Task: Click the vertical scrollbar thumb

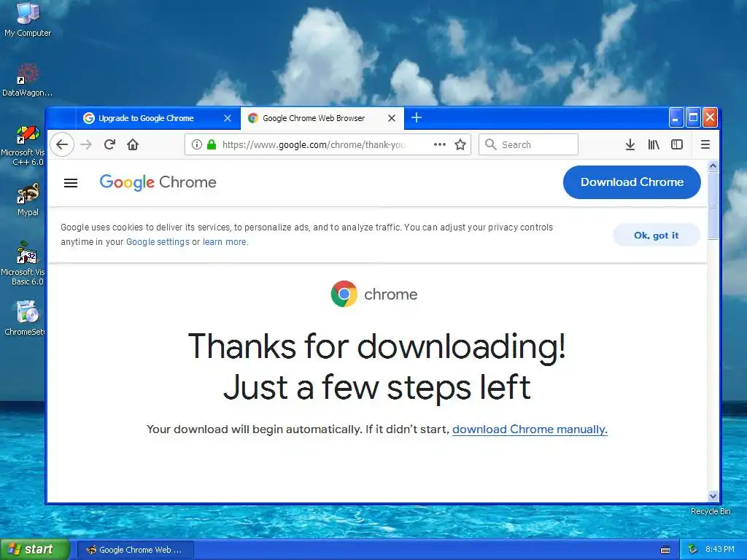Action: click(713, 206)
